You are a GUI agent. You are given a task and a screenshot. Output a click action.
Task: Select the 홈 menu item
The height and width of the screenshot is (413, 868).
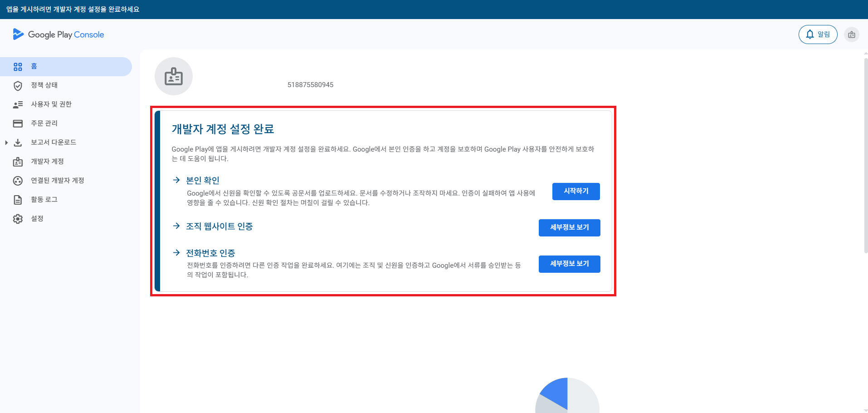66,67
